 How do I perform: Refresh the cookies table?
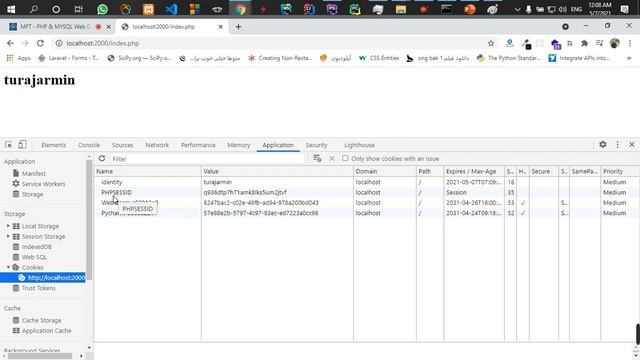pyautogui.click(x=102, y=158)
